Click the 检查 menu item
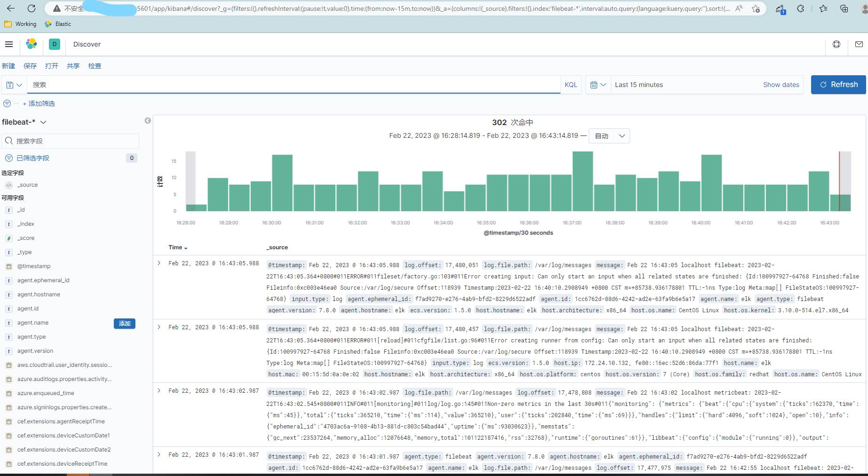Viewport: 868px width, 476px height. point(95,66)
